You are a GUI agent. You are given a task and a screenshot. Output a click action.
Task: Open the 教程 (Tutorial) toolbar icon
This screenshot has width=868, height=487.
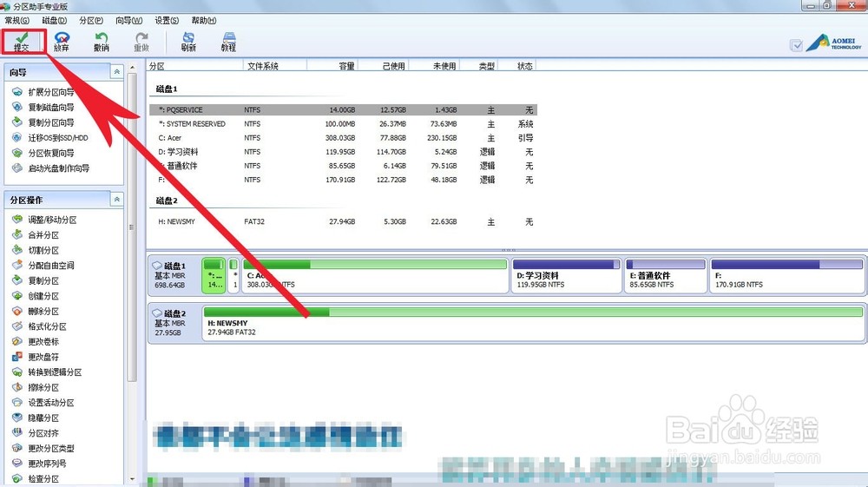(x=228, y=41)
